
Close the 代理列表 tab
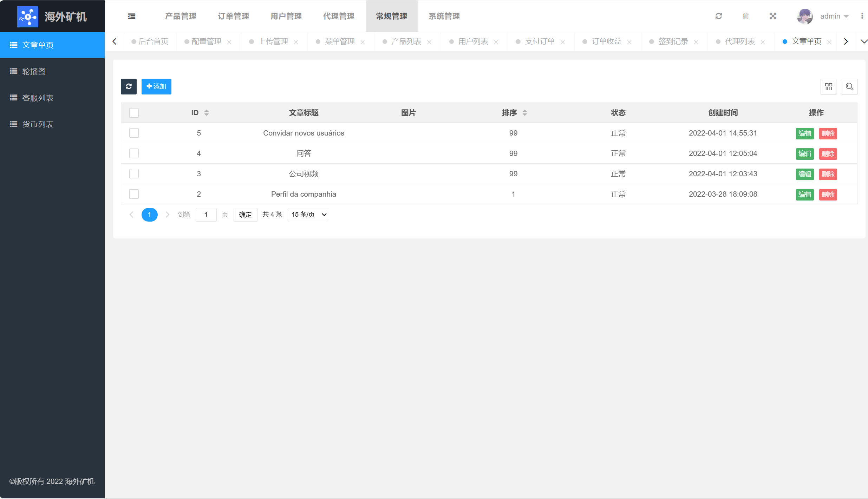point(763,42)
